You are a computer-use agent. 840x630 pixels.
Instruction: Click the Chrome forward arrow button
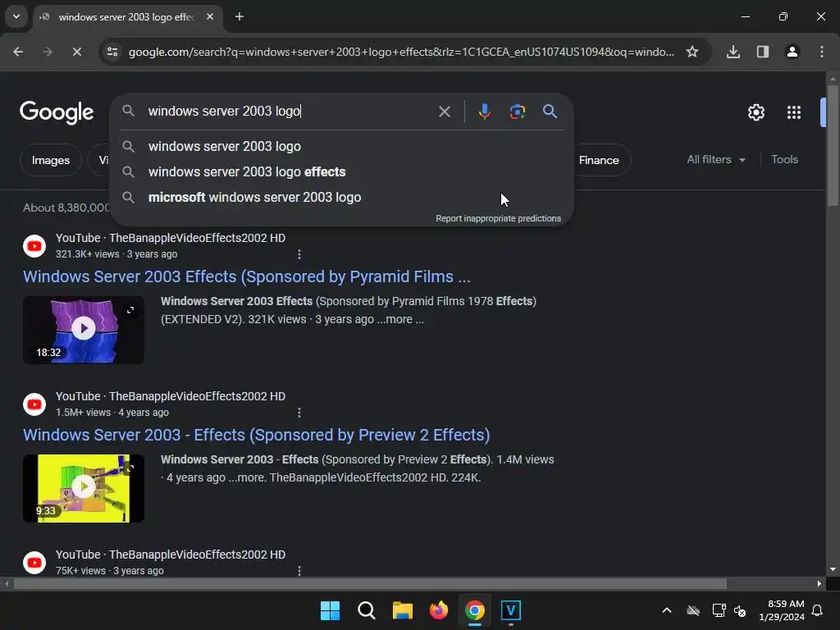tap(48, 52)
